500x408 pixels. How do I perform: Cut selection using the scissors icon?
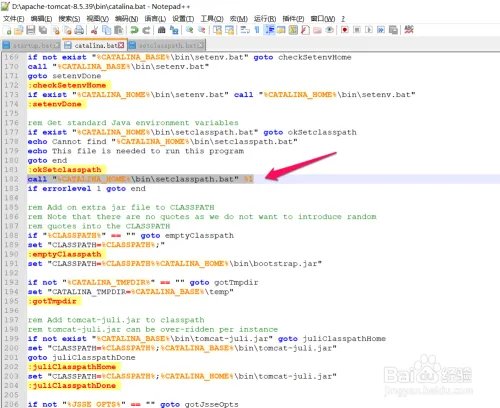[x=94, y=30]
